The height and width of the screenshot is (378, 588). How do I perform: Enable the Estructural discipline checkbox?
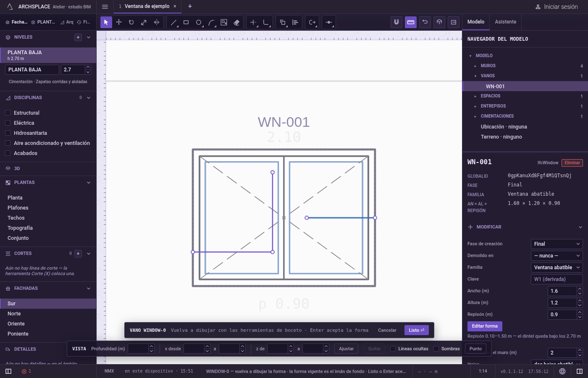8,113
